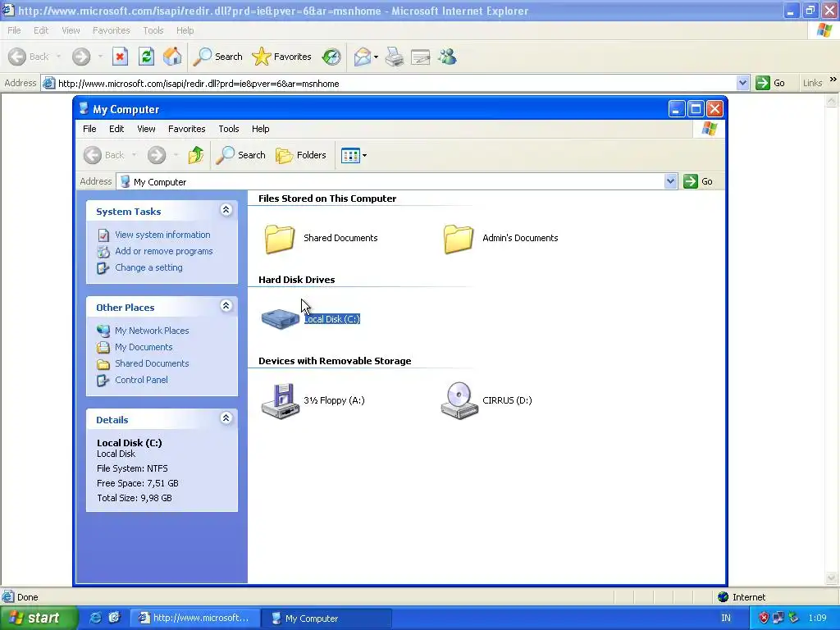Click Back button in My Computer toolbar
Image resolution: width=840 pixels, height=630 pixels.
click(104, 155)
